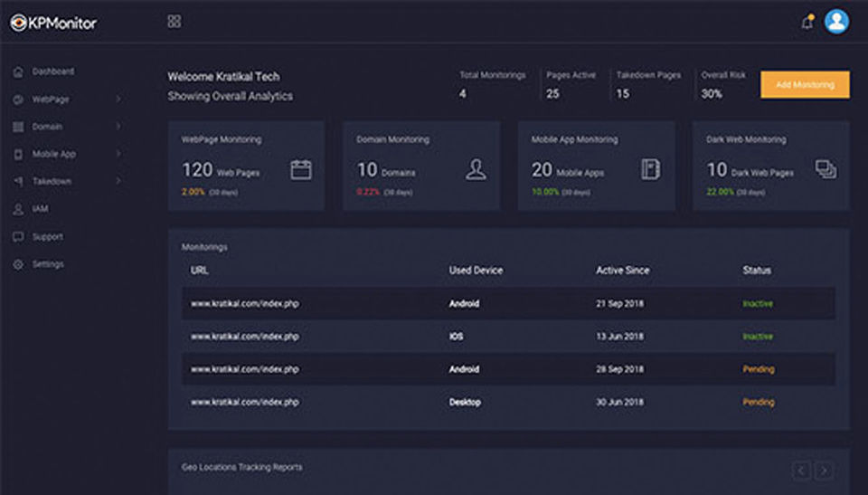Click the 10 Dark Web Pages count
Screen dimensions: 868x495
pos(750,170)
